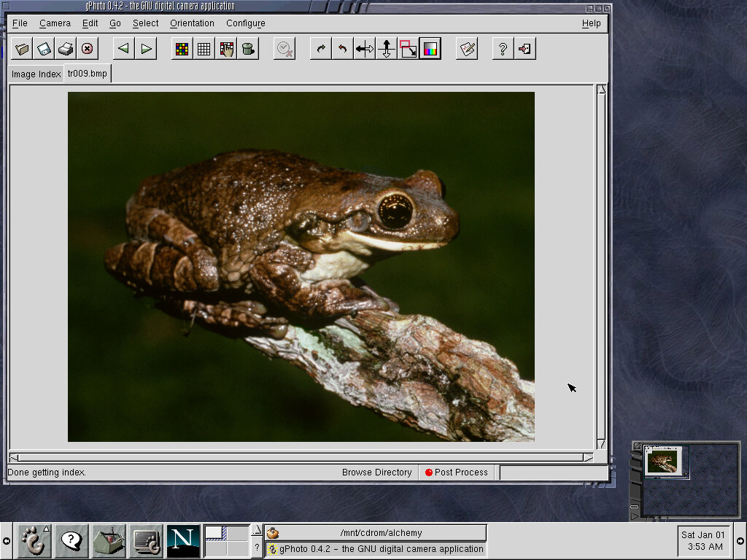Switch to the Image Index tab
The width and height of the screenshot is (747, 560).
tap(36, 74)
